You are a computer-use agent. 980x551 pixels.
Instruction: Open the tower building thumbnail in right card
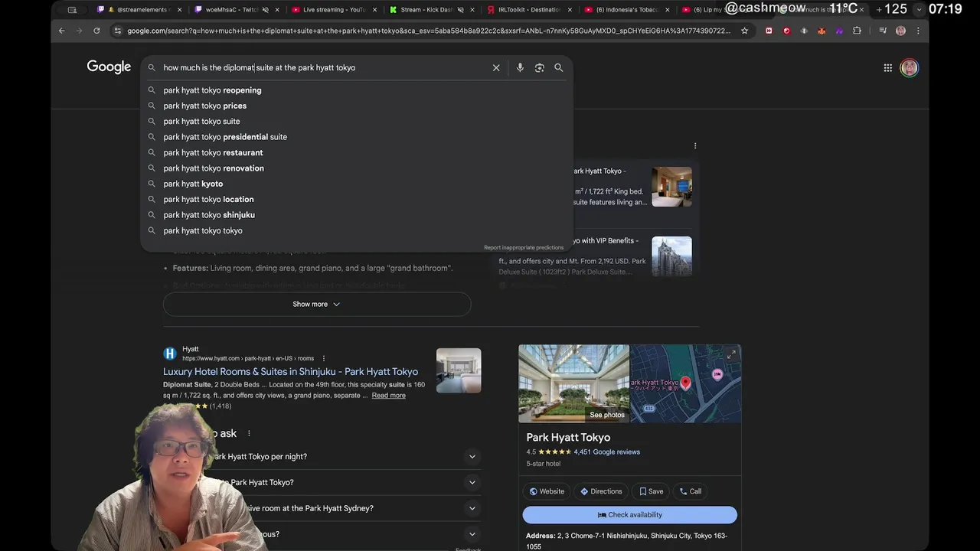671,256
